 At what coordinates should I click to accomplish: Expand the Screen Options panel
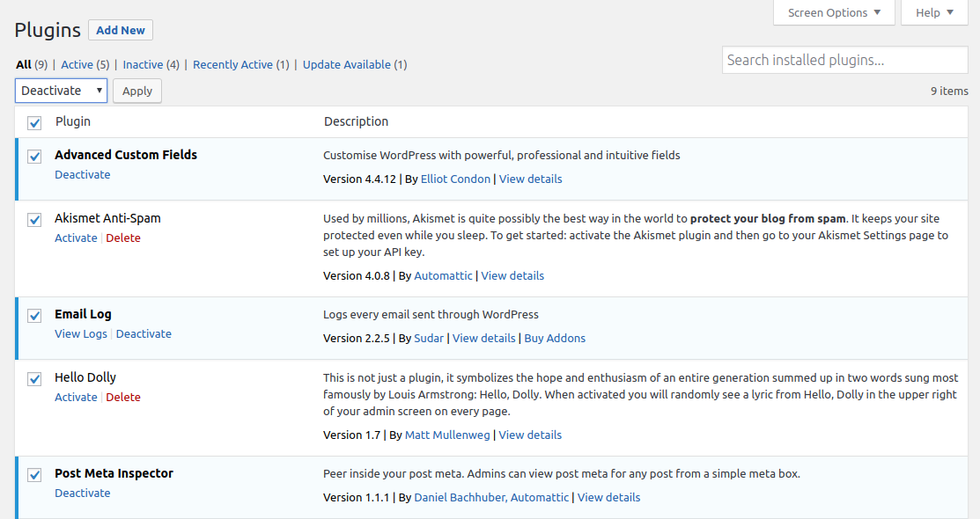pyautogui.click(x=833, y=12)
